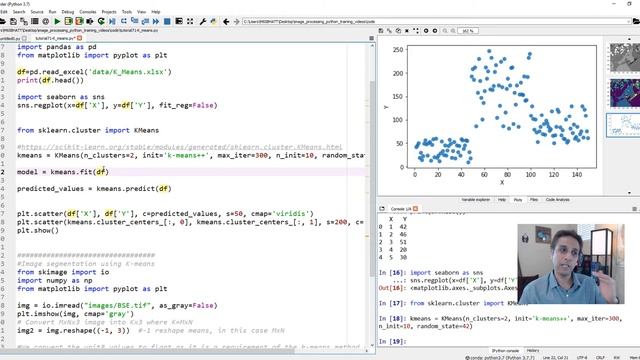The height and width of the screenshot is (360, 640).
Task: Open the Source menu
Action: [37, 12]
